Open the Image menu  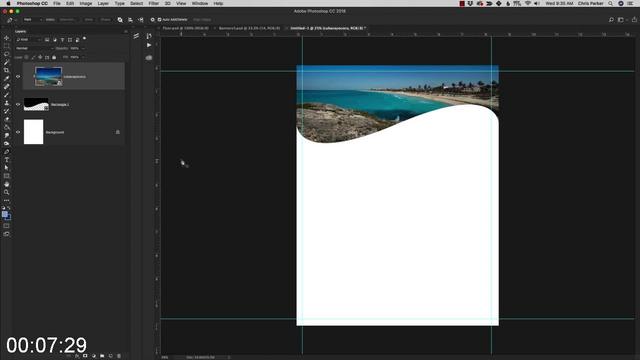click(x=86, y=3)
